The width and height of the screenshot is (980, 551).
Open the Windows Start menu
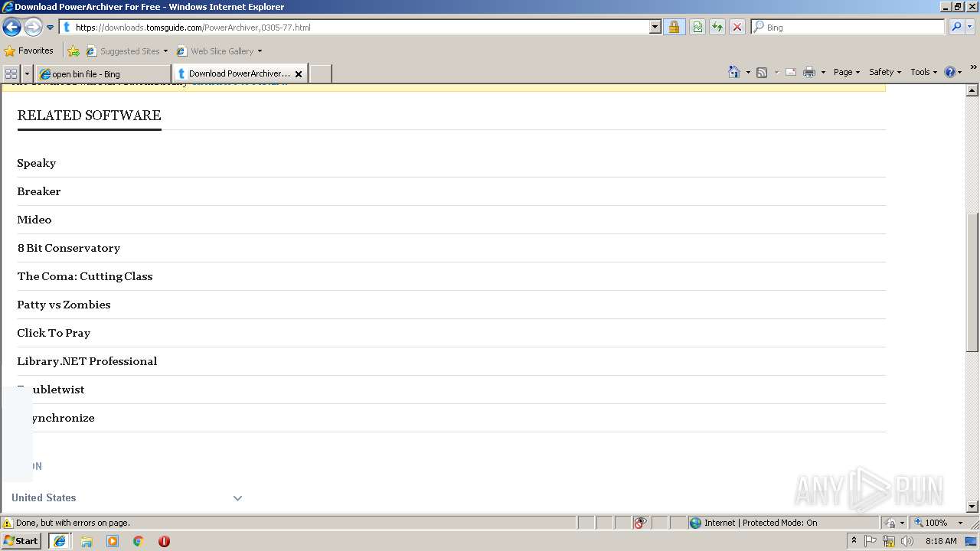tap(21, 540)
